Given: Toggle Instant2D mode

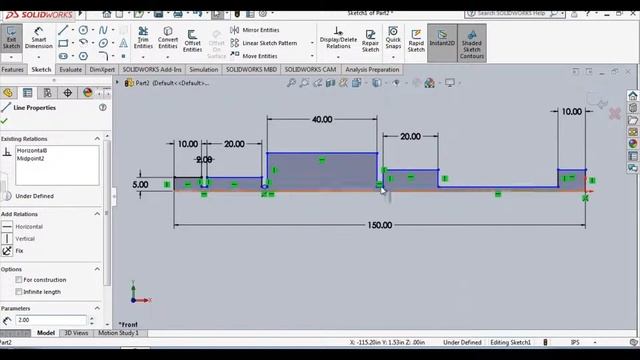Looking at the screenshot, I should coord(442,42).
